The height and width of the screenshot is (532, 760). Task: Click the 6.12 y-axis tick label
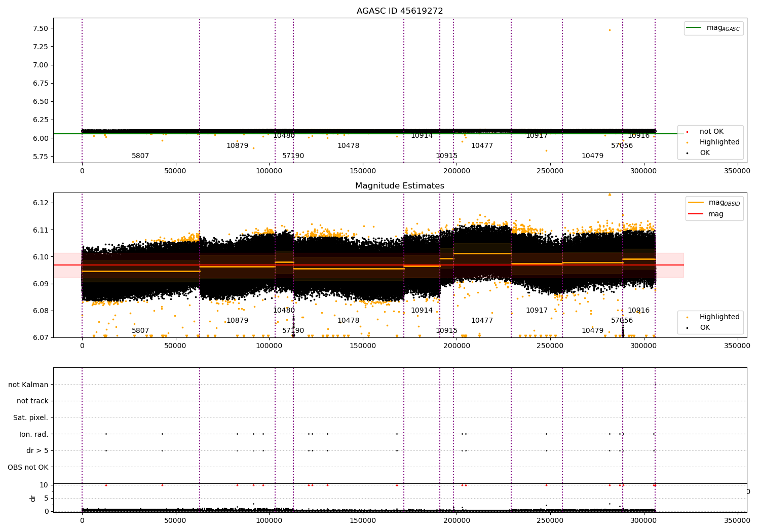(x=40, y=203)
